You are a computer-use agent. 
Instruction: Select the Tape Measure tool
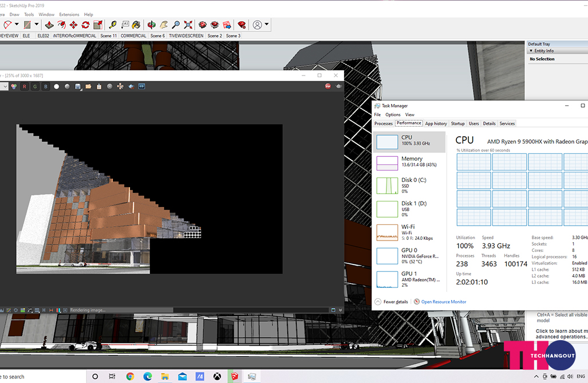112,25
